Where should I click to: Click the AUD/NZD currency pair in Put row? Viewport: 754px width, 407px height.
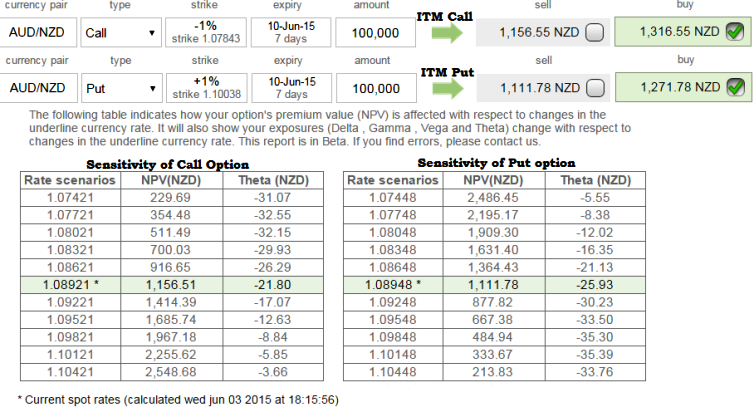click(37, 87)
